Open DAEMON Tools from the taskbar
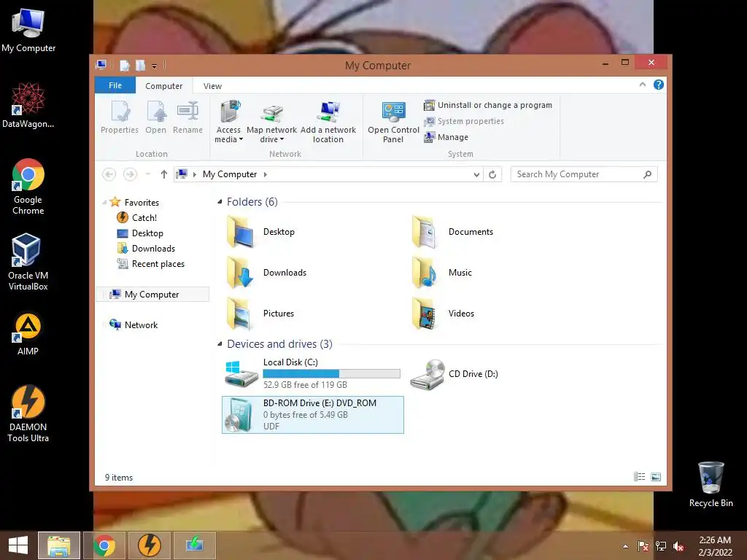The image size is (747, 560). pos(149,545)
